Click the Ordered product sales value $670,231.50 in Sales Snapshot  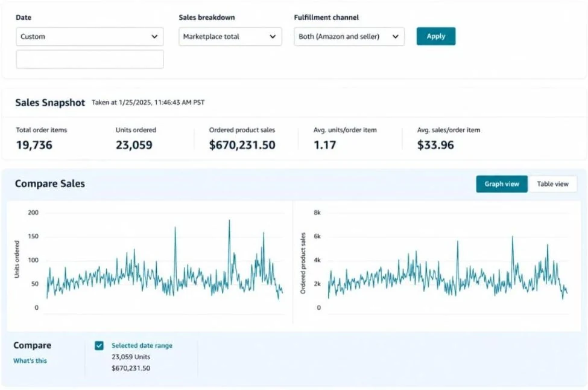242,145
